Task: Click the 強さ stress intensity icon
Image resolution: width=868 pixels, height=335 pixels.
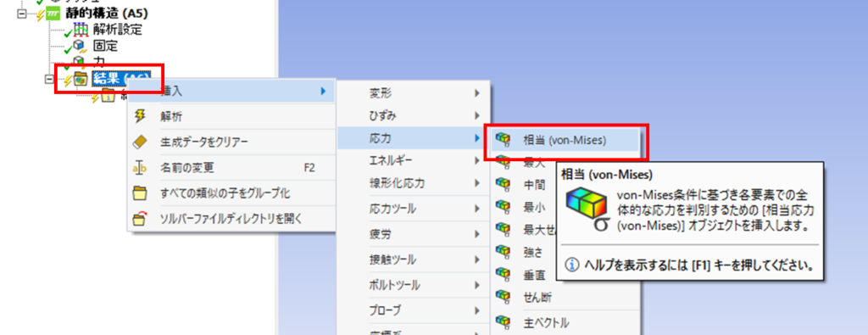Action: (503, 252)
